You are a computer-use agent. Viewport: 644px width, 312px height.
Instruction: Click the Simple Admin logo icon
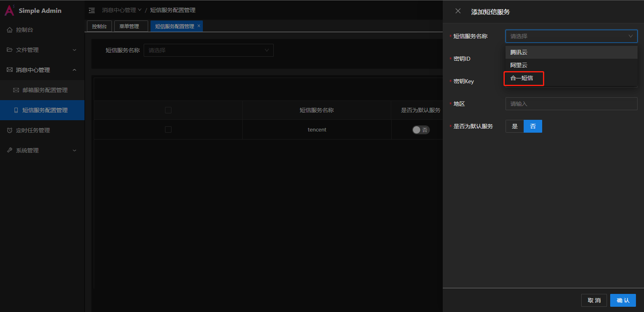pos(9,10)
